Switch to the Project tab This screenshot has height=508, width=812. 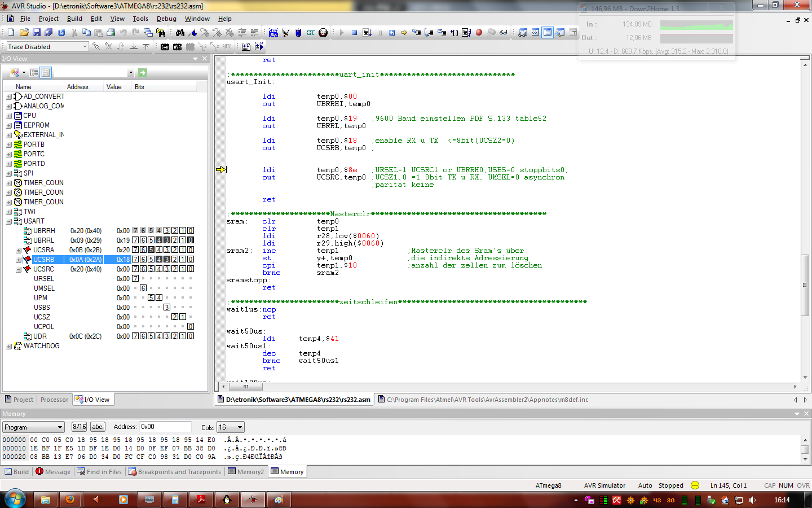pos(19,400)
